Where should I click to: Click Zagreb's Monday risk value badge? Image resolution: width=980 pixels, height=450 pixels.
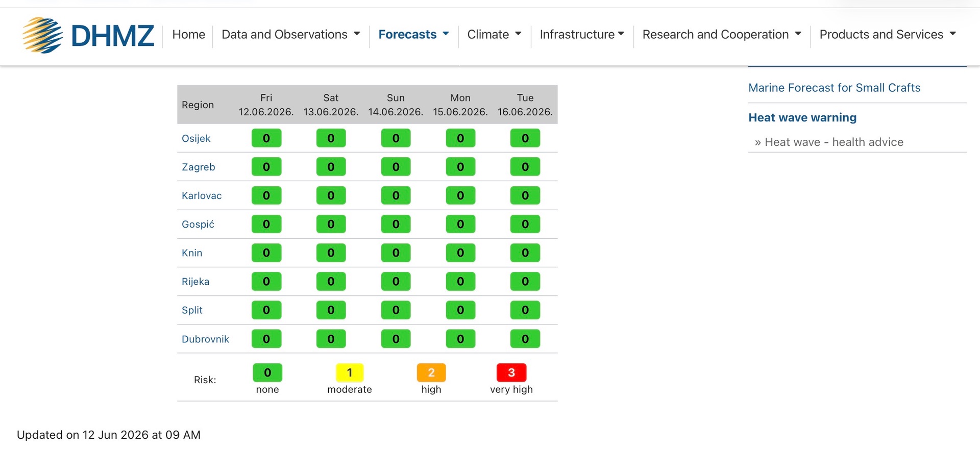(460, 167)
